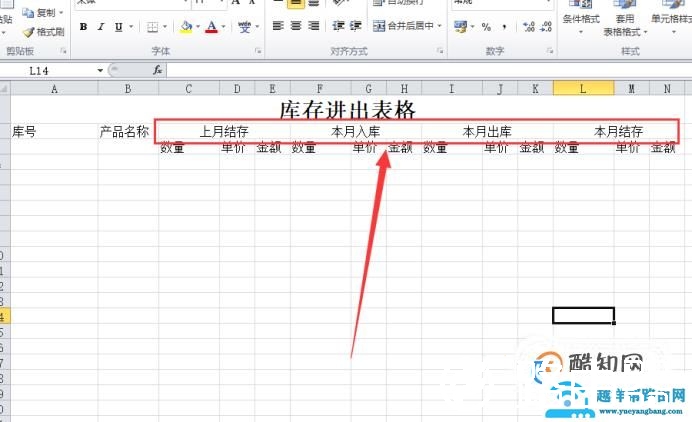Open the Clipboard (剪贴板) dialog launcher
The image size is (692, 422).
point(63,51)
